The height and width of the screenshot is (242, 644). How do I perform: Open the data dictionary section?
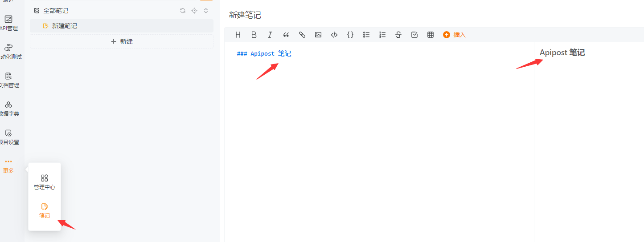[x=8, y=109]
